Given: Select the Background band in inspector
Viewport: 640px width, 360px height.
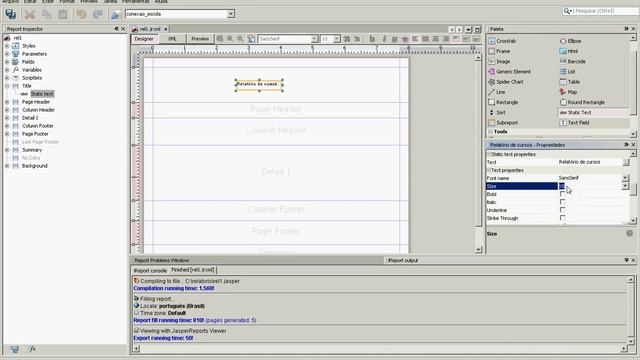Looking at the screenshot, I should (x=35, y=166).
